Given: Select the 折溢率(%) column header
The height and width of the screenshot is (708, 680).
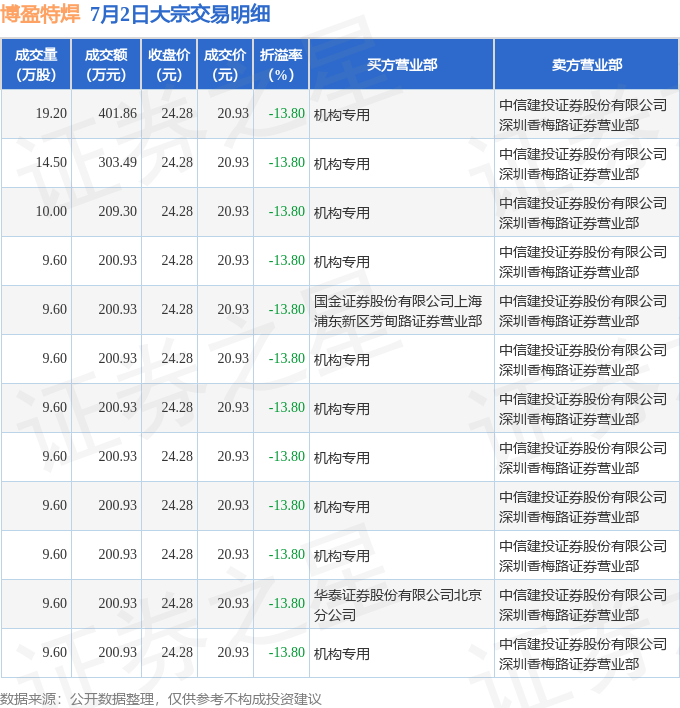Looking at the screenshot, I should (x=281, y=65).
